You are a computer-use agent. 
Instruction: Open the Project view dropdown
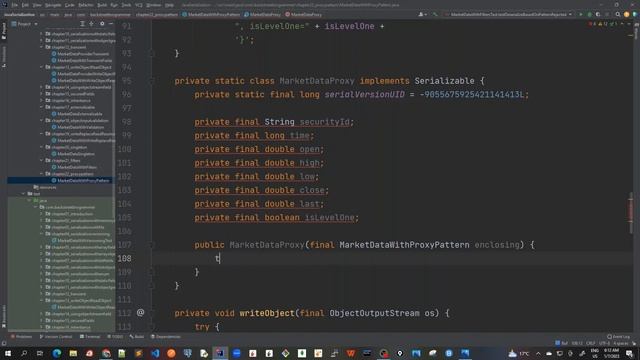point(24,24)
